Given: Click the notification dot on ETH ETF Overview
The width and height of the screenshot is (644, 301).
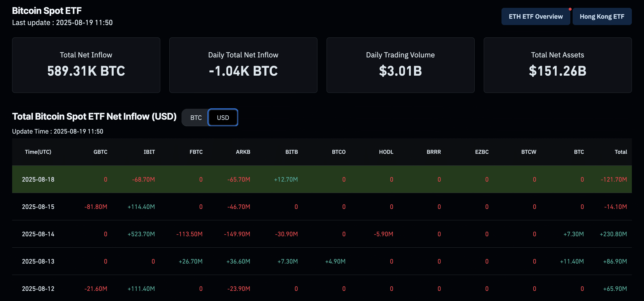Looking at the screenshot, I should pos(570,9).
